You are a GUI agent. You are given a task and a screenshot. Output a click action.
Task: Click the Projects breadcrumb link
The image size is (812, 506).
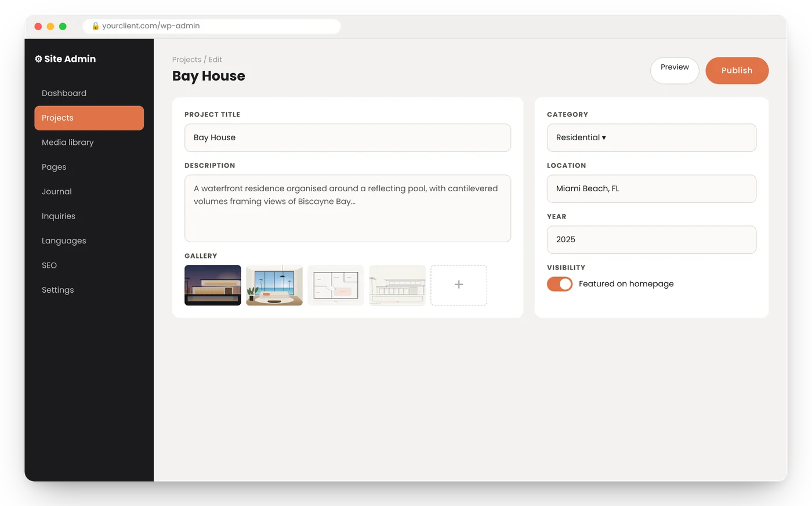(x=187, y=60)
